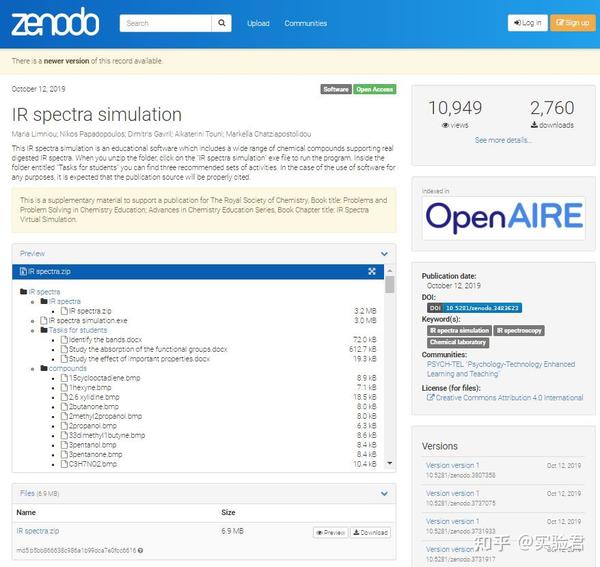Click the 2propanol.bmp file icon

coord(64,425)
